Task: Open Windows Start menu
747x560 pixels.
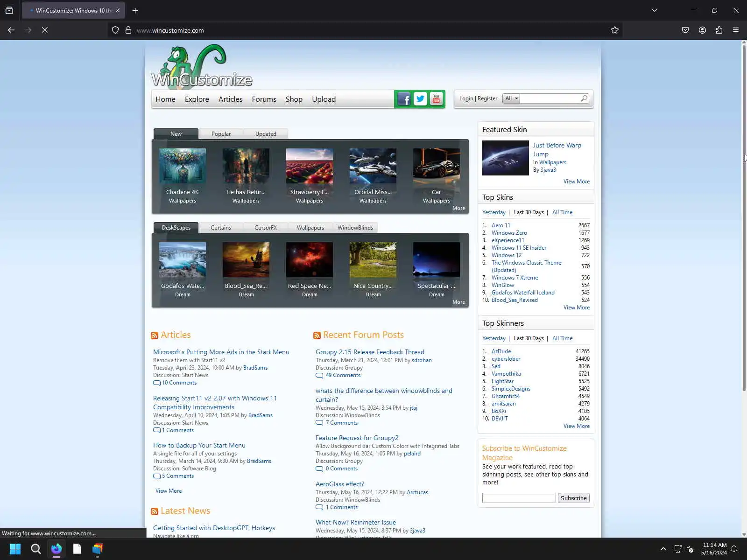Action: pyautogui.click(x=15, y=549)
